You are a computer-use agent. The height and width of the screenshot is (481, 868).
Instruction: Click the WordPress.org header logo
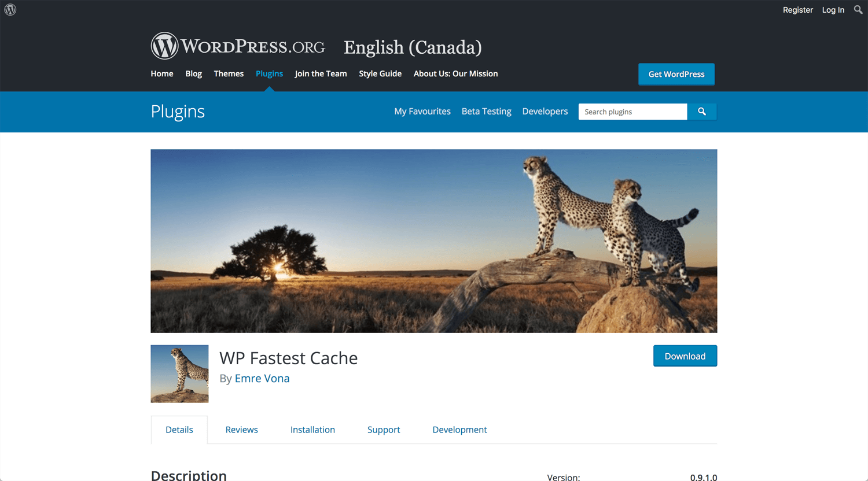238,46
